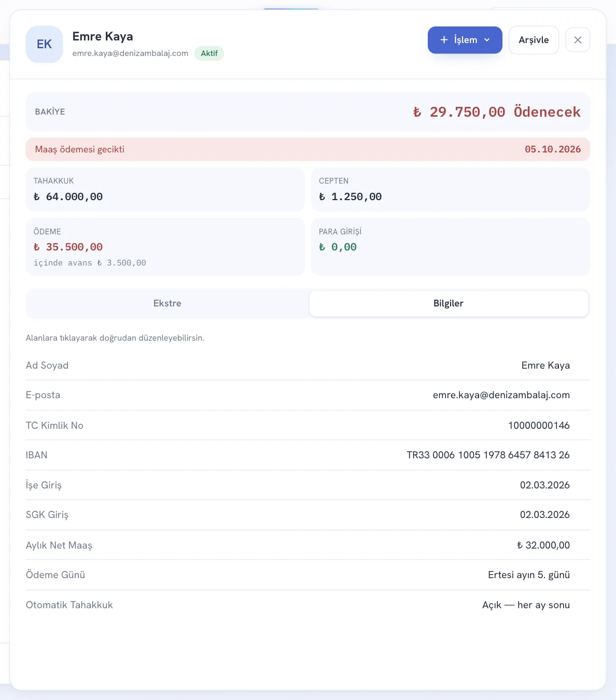Close the Emre Kaya detail panel
The width and height of the screenshot is (616, 700).
[x=578, y=40]
